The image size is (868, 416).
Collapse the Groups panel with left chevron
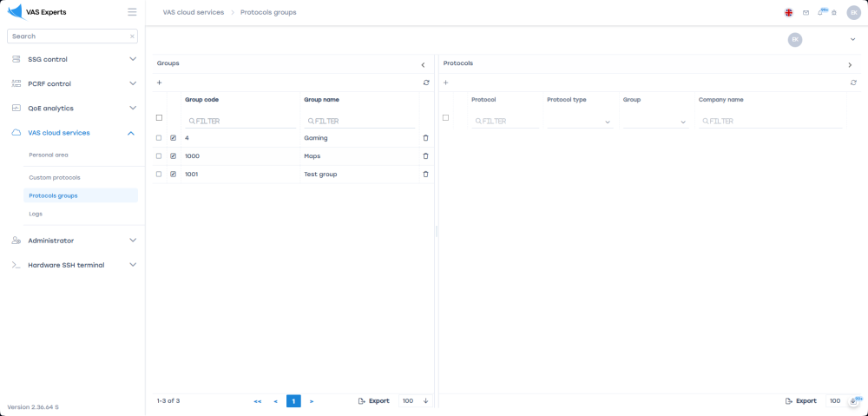click(x=423, y=65)
